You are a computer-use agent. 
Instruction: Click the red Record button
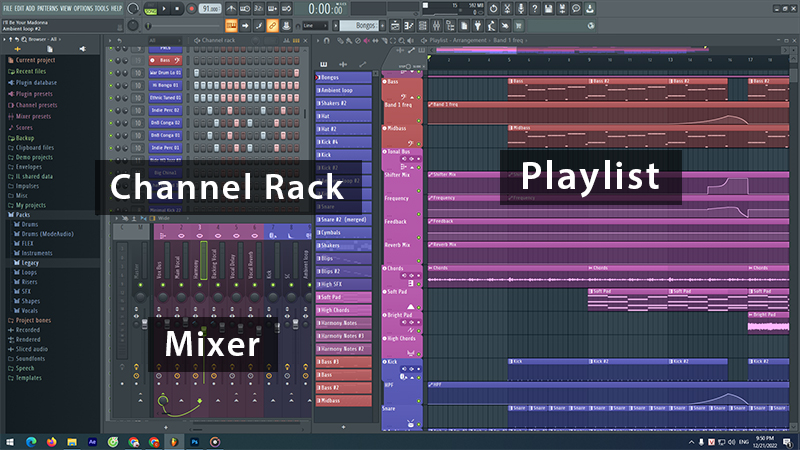tap(191, 9)
